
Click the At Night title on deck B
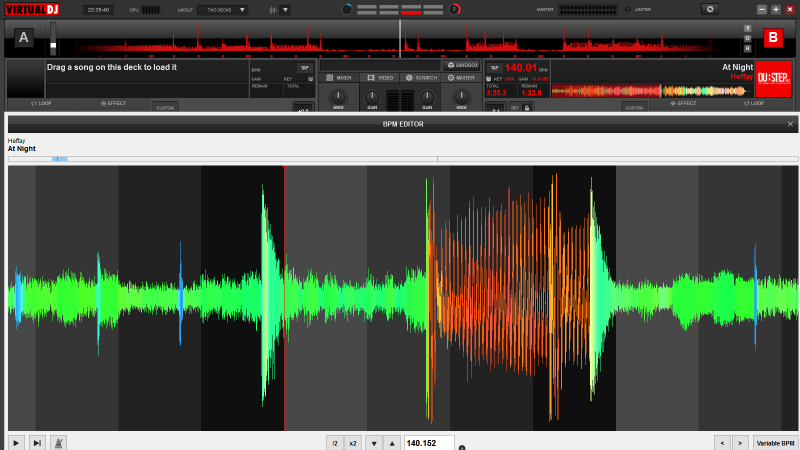[x=737, y=67]
